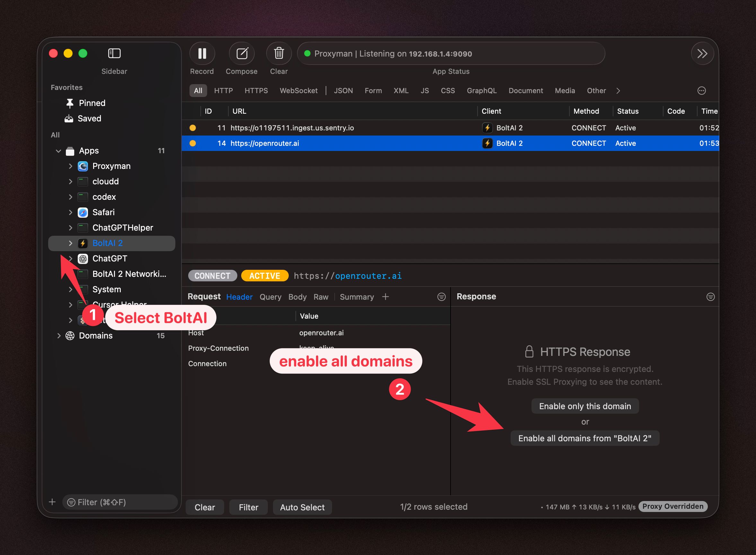Expand the clouddd node
This screenshot has height=555, width=756.
pos(71,182)
